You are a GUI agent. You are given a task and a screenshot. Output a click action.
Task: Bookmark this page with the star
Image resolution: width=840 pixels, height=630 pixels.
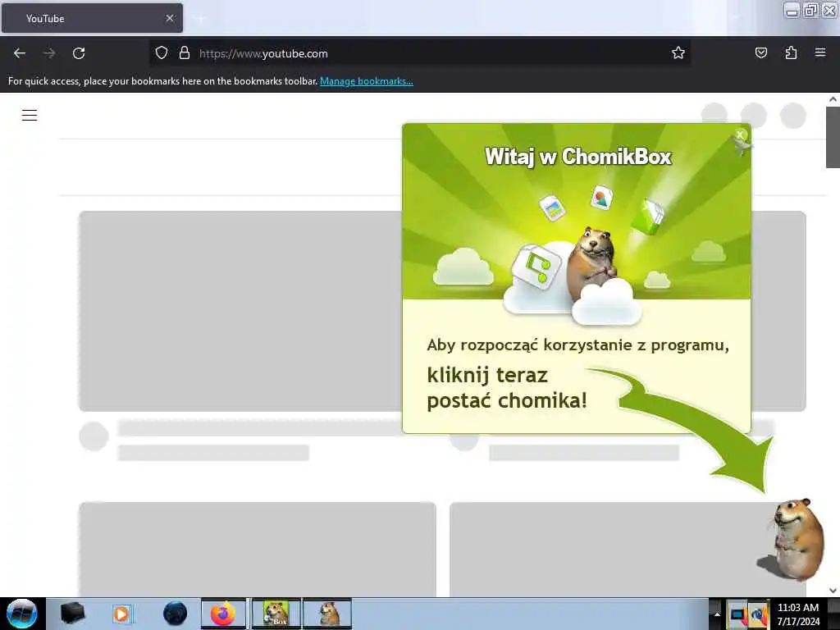[678, 52]
